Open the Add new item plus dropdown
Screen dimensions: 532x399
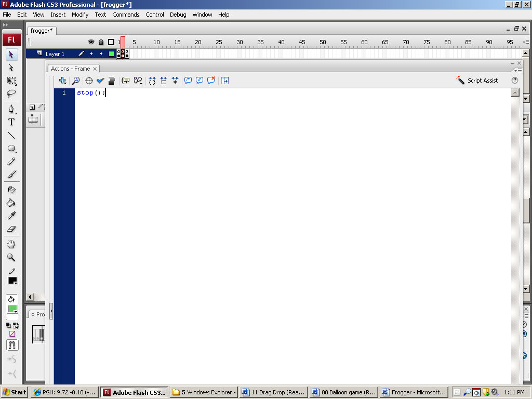click(62, 81)
